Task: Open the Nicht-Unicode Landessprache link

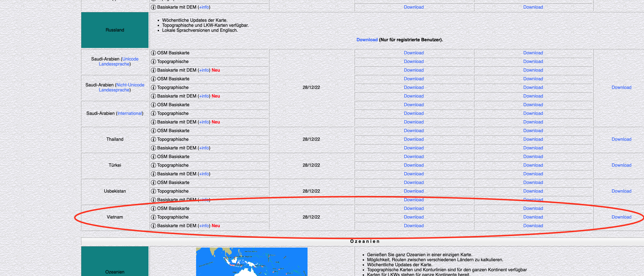Action: pyautogui.click(x=130, y=85)
